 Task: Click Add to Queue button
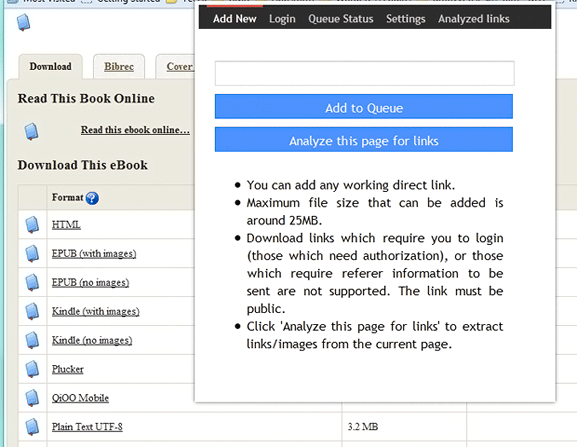click(364, 107)
